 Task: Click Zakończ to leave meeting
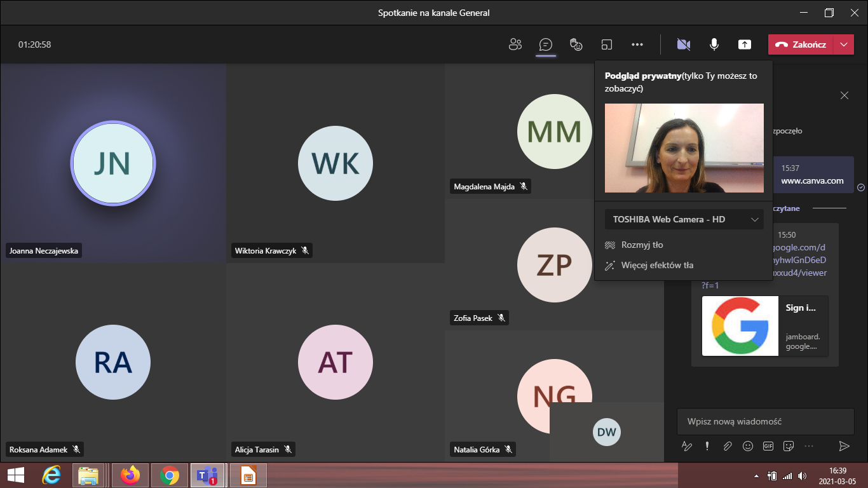(x=801, y=44)
